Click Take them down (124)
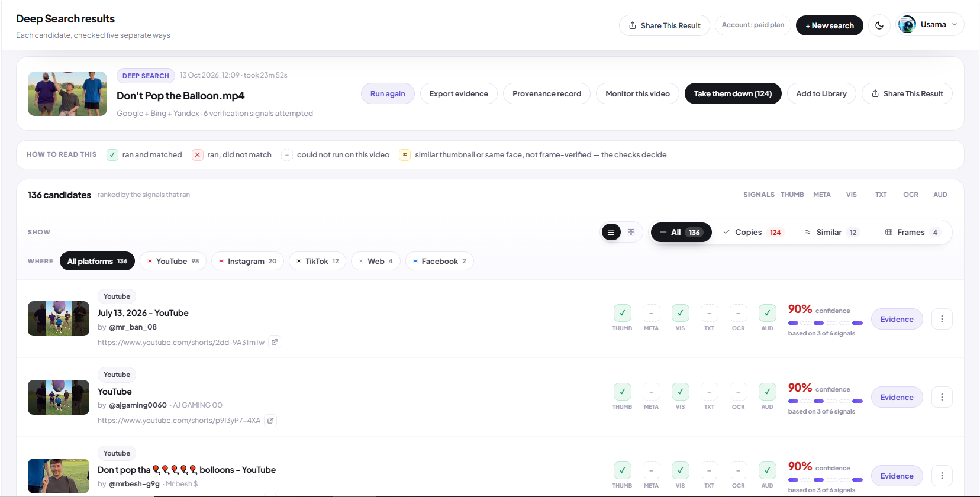 pyautogui.click(x=733, y=93)
